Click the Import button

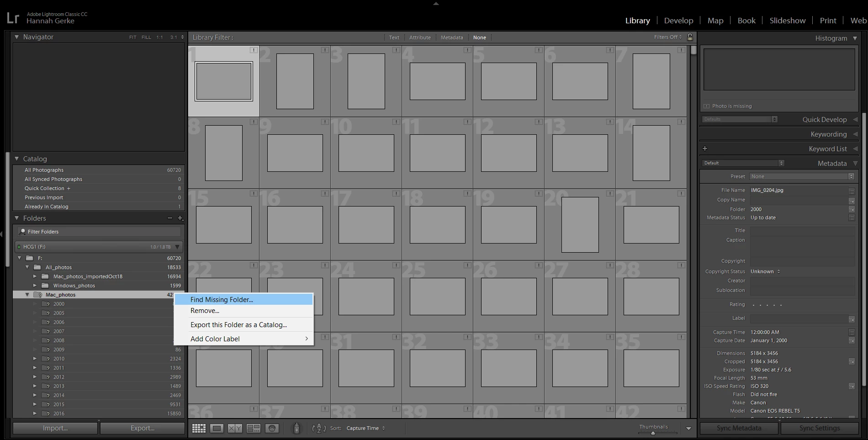(55, 428)
